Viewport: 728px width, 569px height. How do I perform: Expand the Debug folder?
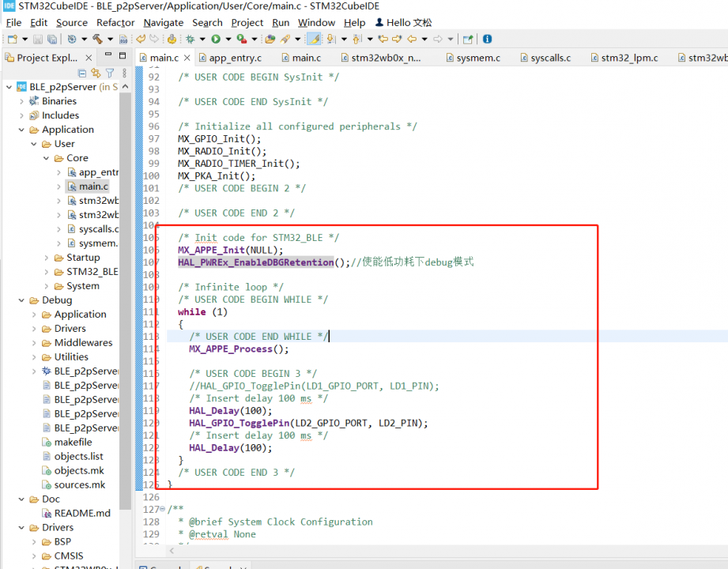pyautogui.click(x=22, y=300)
